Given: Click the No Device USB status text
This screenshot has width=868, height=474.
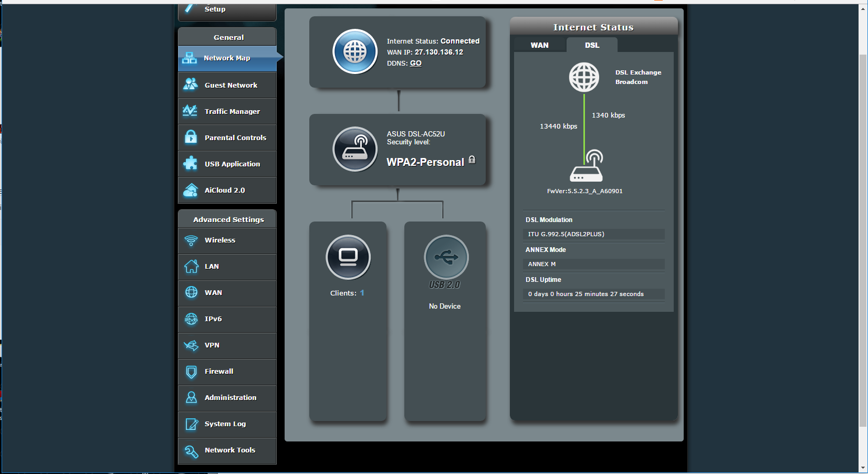Looking at the screenshot, I should click(x=445, y=306).
